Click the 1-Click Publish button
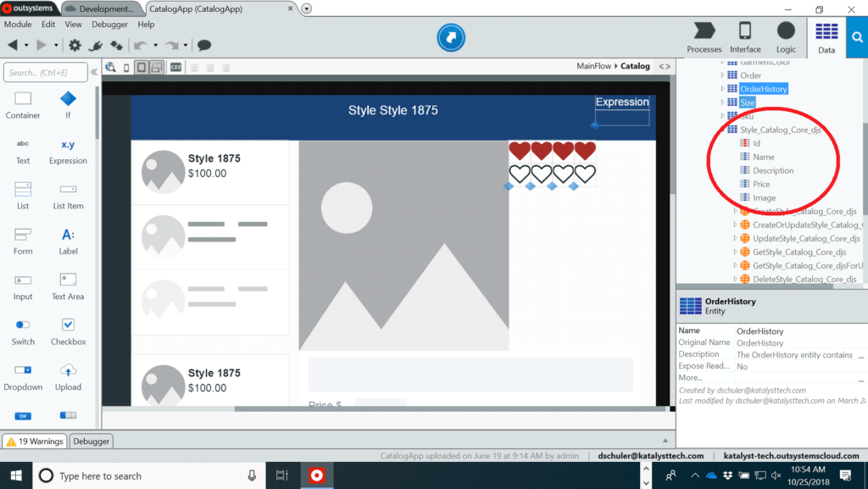Screen dimensions: 868x489 pos(452,37)
